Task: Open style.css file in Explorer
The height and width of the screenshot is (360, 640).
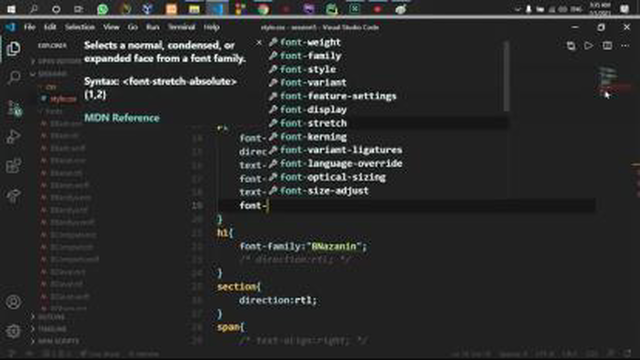Action: pyautogui.click(x=62, y=99)
